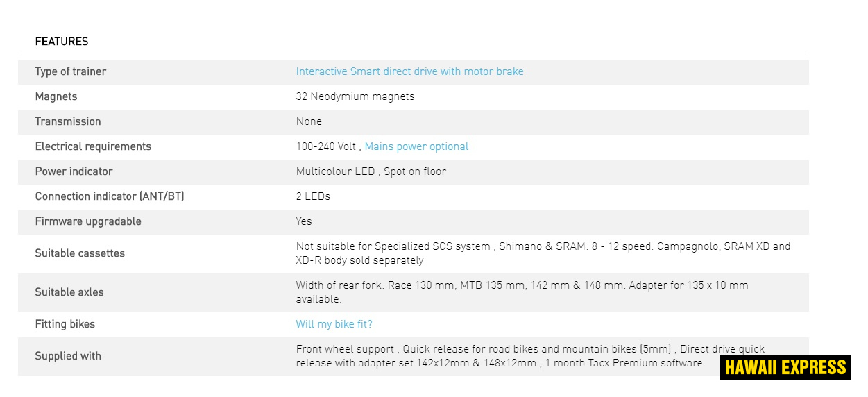This screenshot has width=868, height=397.
Task: Select the Fitting bikes row label
Action: (x=65, y=324)
